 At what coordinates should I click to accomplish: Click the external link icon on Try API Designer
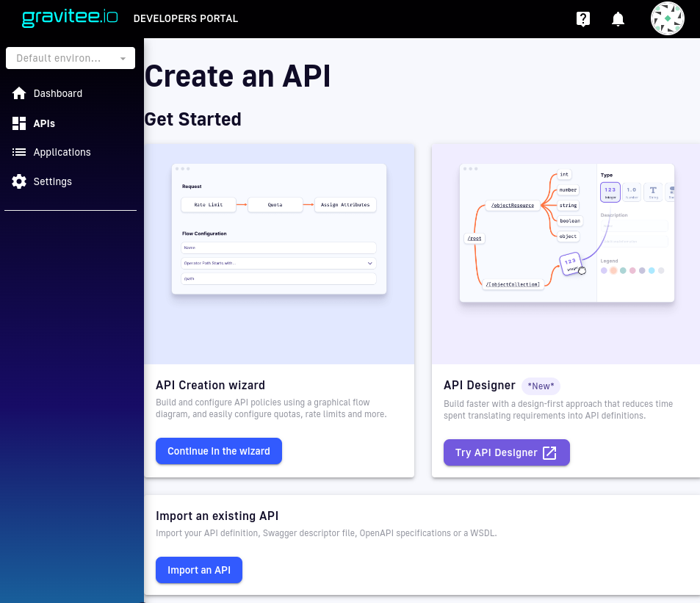(549, 452)
